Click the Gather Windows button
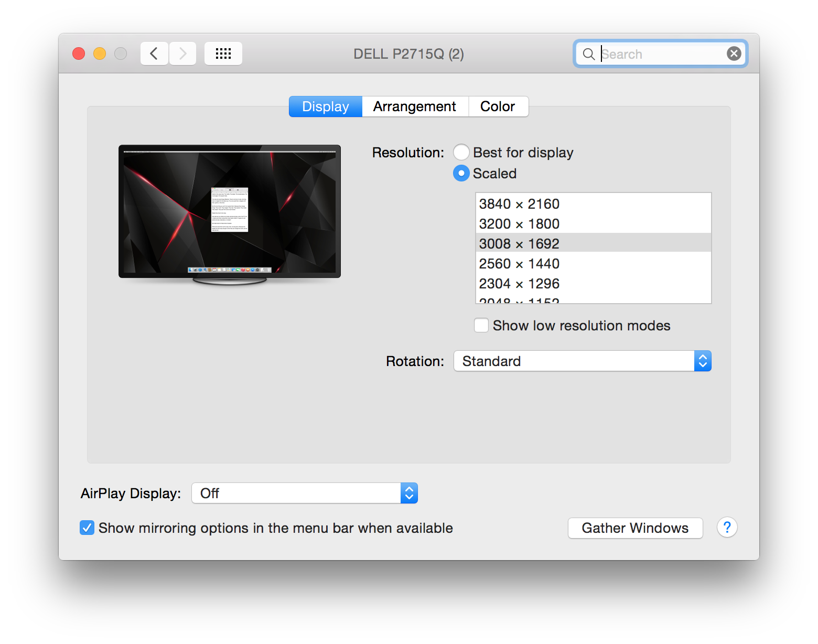The height and width of the screenshot is (644, 818). [635, 528]
